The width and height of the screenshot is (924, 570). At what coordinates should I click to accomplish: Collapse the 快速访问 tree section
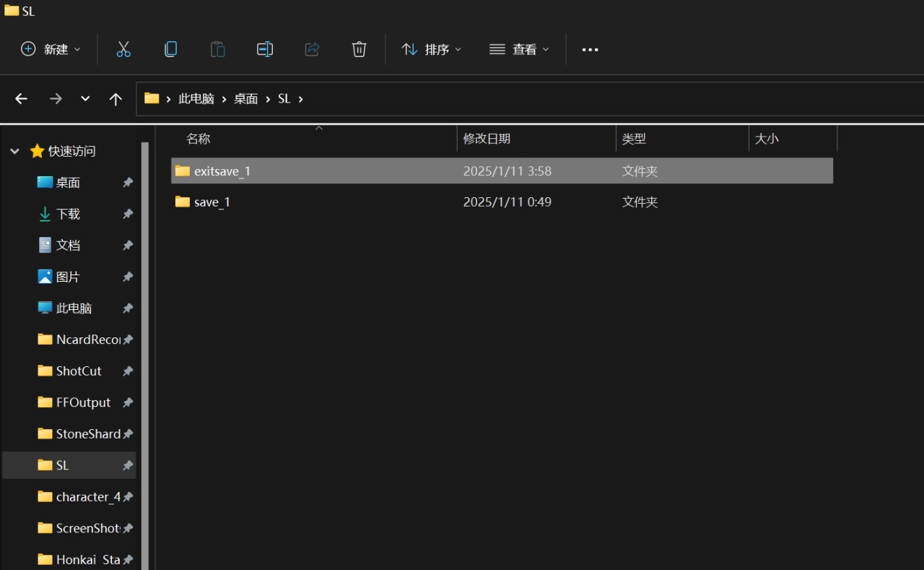[14, 151]
